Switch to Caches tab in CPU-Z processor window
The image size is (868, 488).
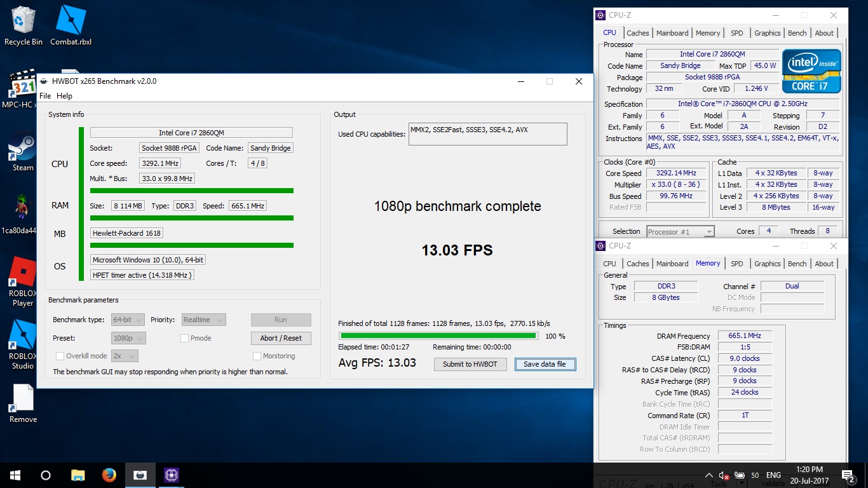coord(638,33)
